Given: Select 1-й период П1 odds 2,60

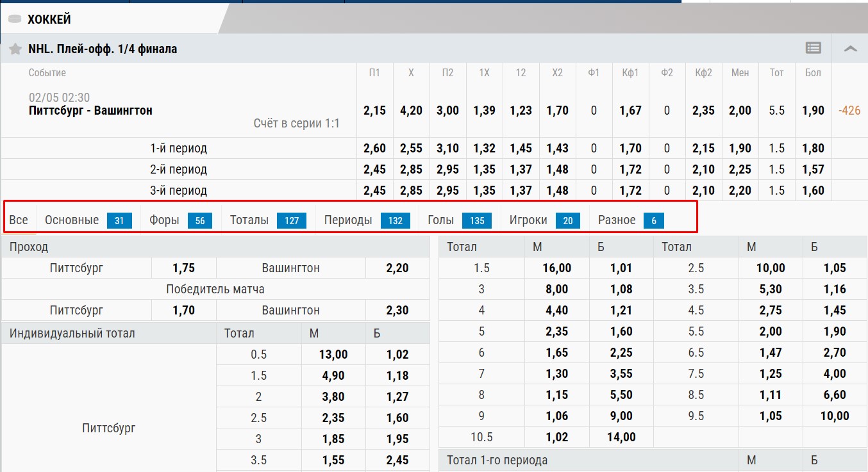Looking at the screenshot, I should [374, 148].
